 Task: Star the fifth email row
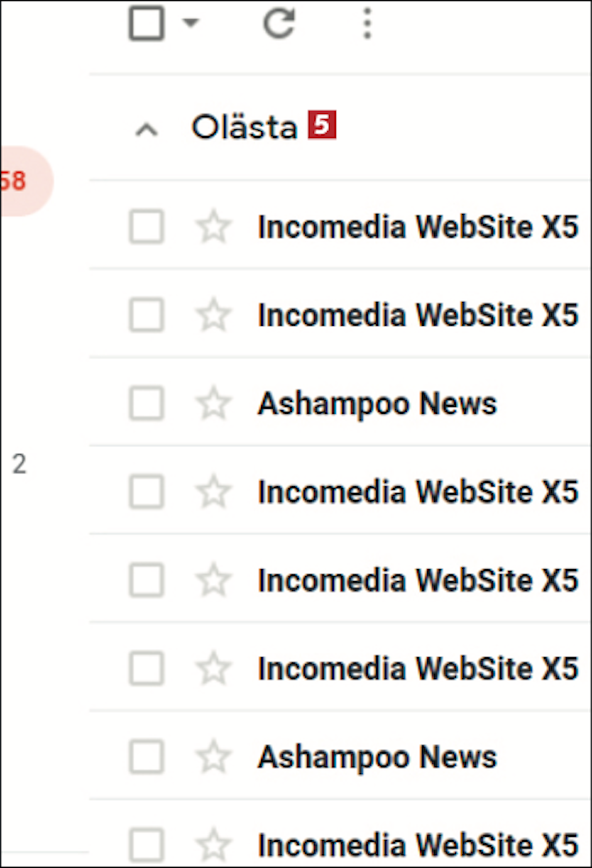[x=213, y=580]
